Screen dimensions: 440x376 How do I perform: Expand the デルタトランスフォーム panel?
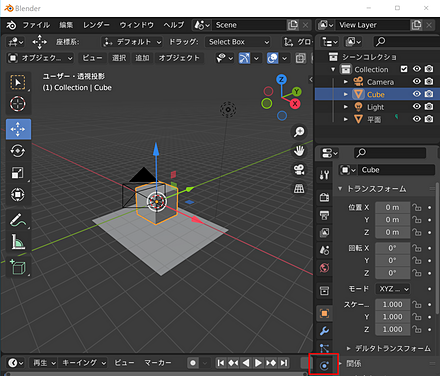(x=389, y=348)
